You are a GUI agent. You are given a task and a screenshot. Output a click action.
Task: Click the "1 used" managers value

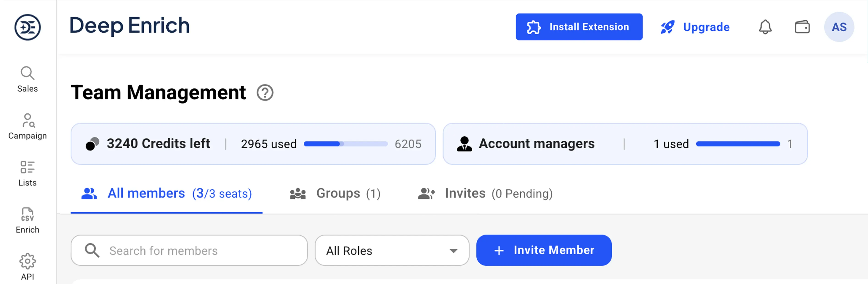671,144
